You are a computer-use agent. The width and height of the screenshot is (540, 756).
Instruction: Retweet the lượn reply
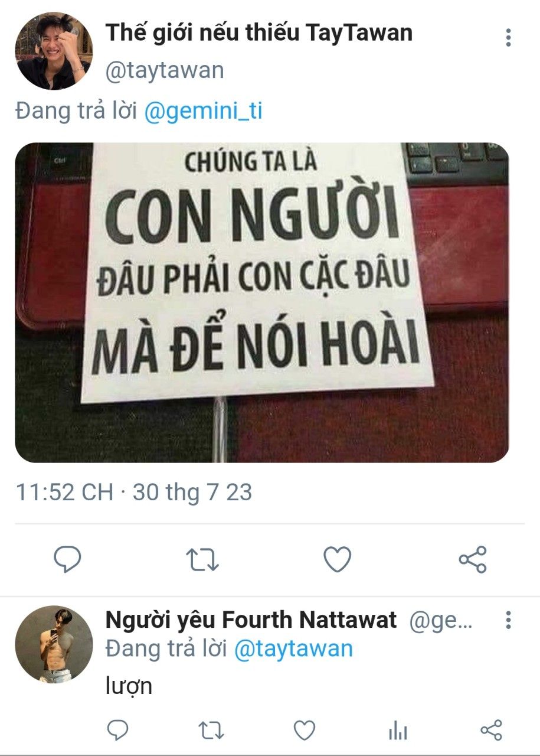211,731
